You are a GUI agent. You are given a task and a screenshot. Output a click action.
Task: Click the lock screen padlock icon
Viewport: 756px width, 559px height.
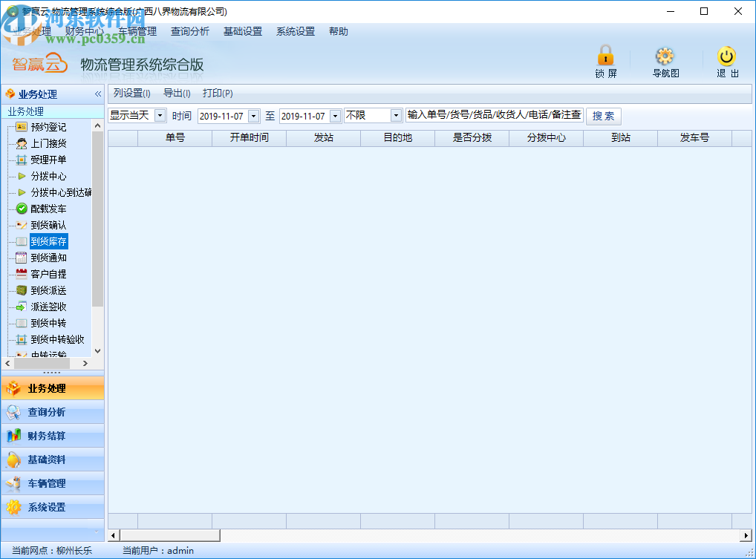605,56
